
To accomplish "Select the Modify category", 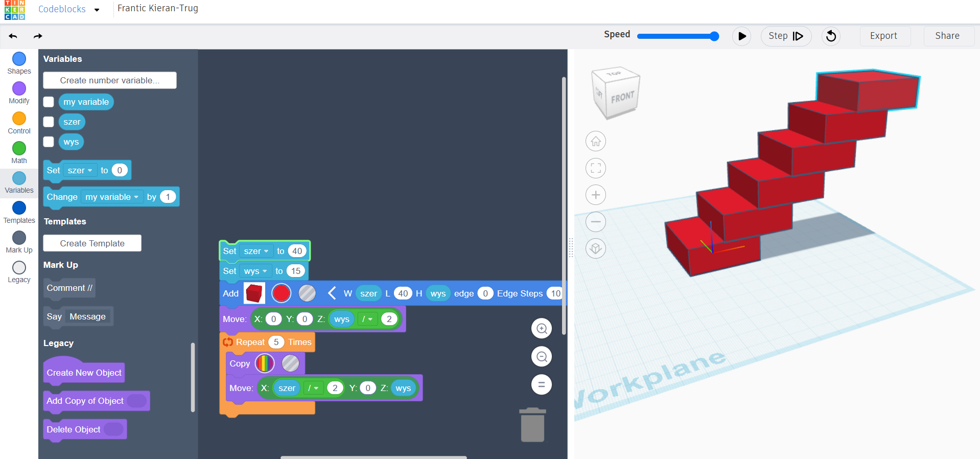I will click(x=19, y=93).
